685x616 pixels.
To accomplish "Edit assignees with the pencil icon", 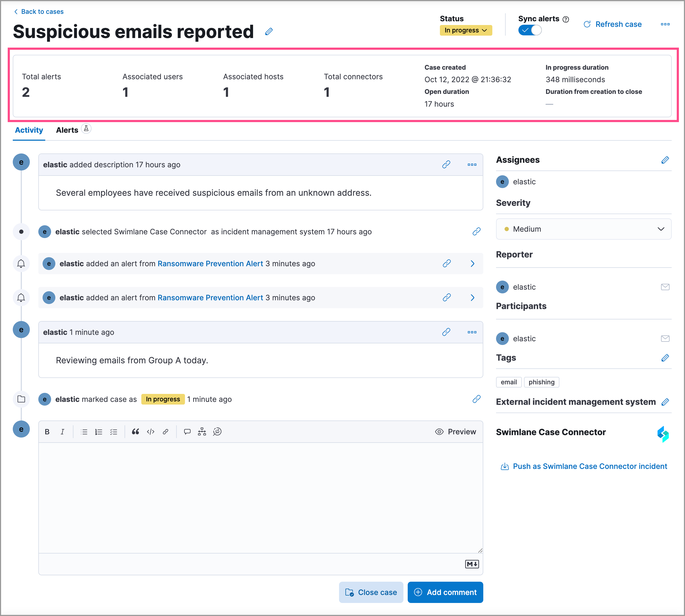I will coord(665,160).
